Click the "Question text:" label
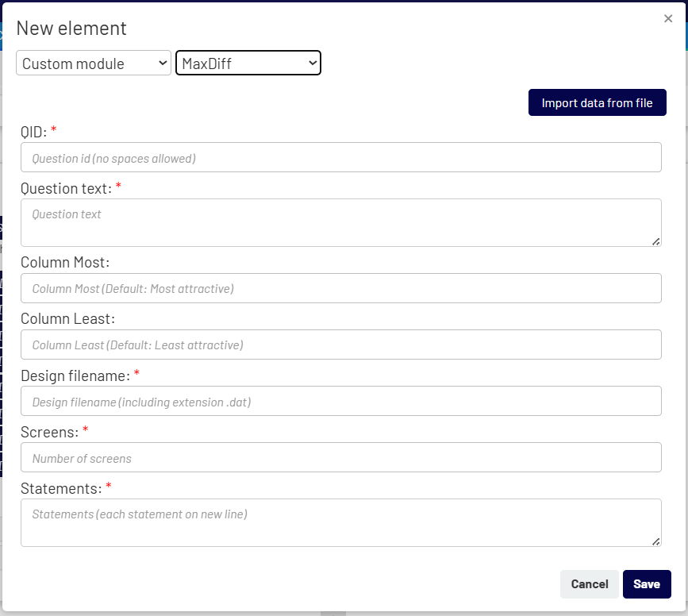The height and width of the screenshot is (616, 688). click(x=66, y=188)
